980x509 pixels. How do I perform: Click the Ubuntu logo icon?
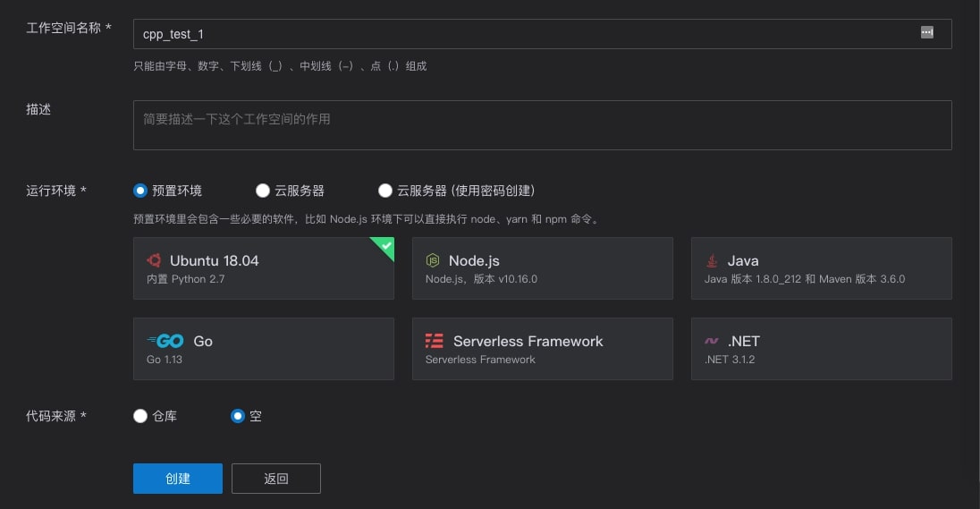tap(154, 260)
